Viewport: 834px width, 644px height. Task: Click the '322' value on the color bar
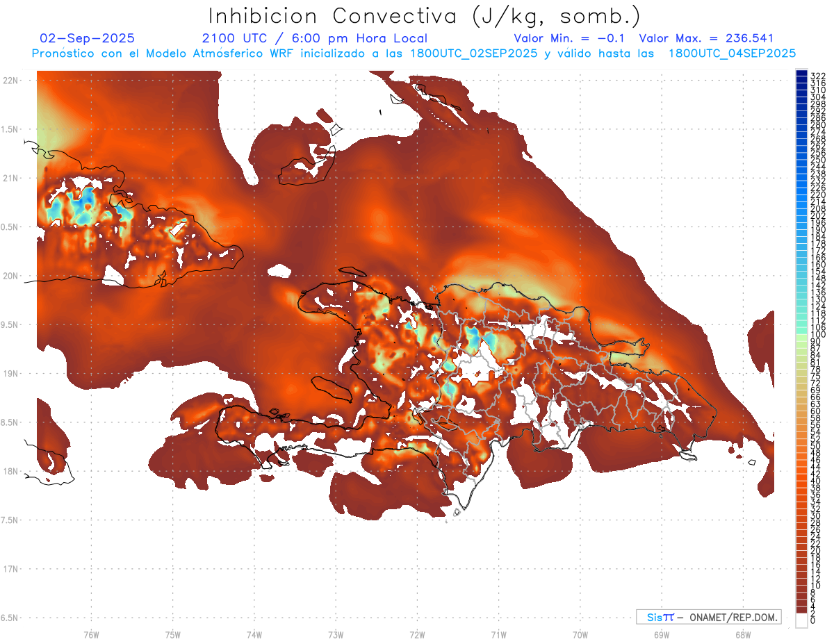(x=817, y=76)
